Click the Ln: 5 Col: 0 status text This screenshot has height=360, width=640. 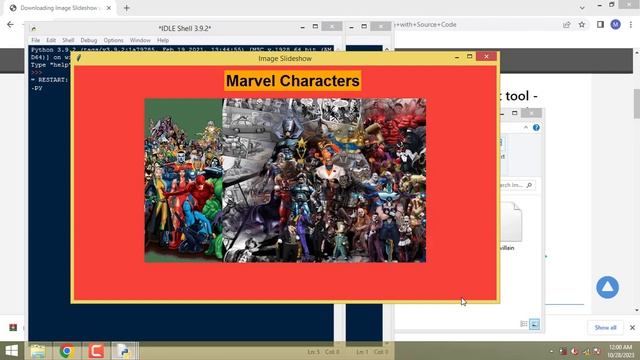point(323,352)
